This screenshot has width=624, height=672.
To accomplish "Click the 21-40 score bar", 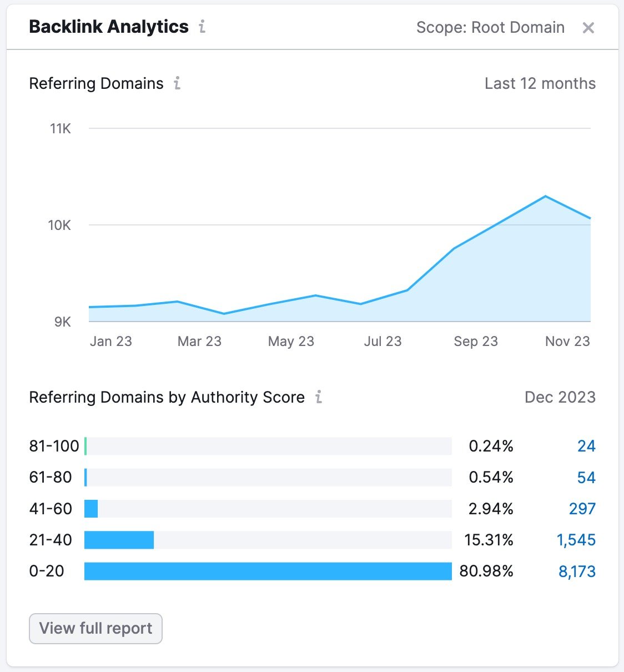I will (x=119, y=540).
